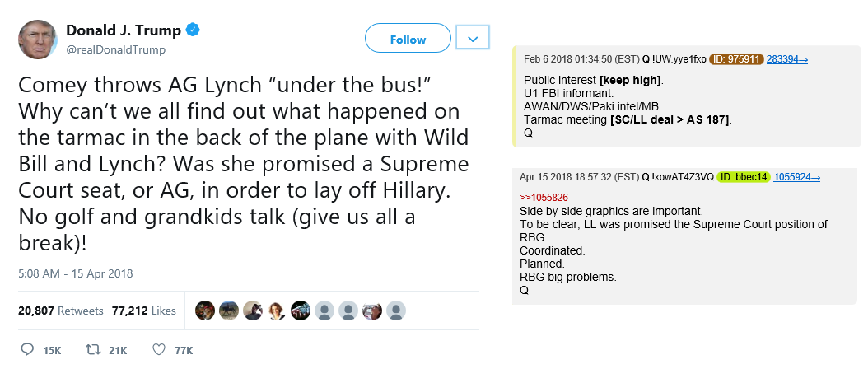
Task: Open the tweet options chevron dropdown
Action: [x=472, y=38]
